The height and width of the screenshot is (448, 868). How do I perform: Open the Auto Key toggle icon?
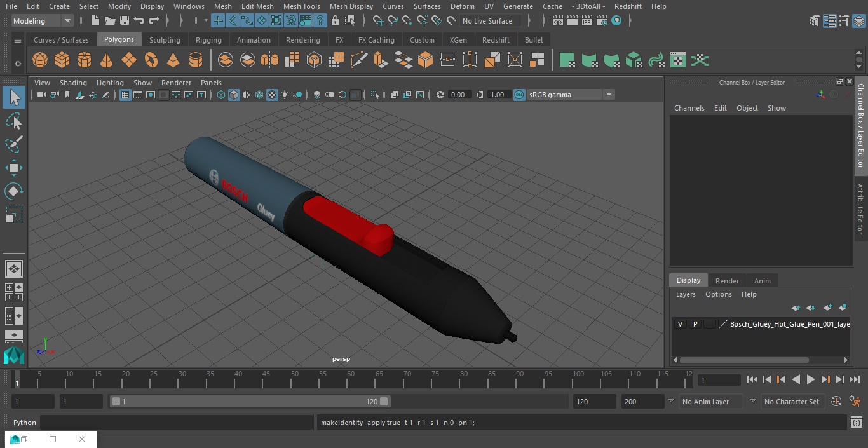[x=836, y=402]
